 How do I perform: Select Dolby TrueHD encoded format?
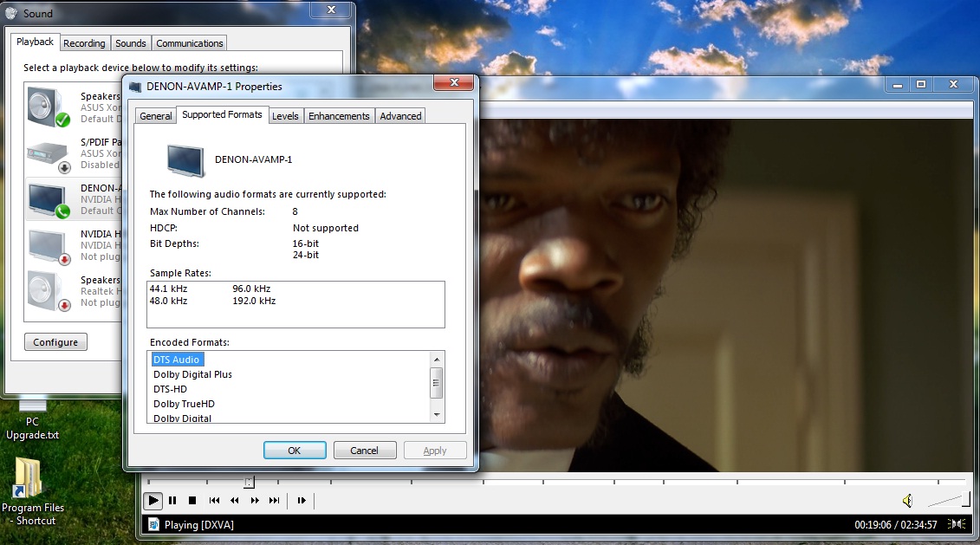pyautogui.click(x=184, y=404)
